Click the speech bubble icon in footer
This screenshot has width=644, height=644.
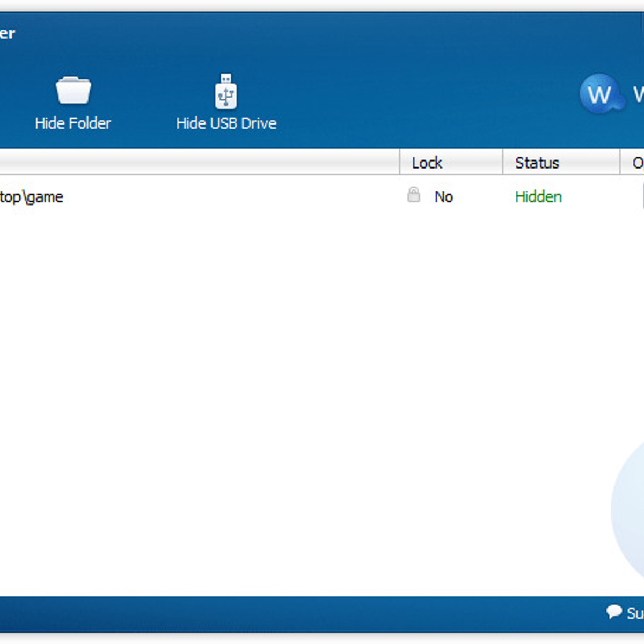[x=614, y=611]
